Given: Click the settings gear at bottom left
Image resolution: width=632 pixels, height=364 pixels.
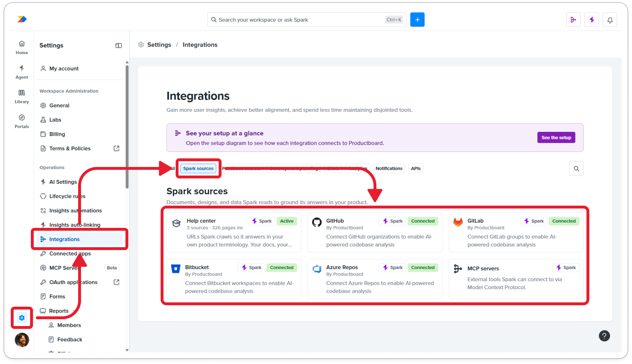Looking at the screenshot, I should click(22, 318).
